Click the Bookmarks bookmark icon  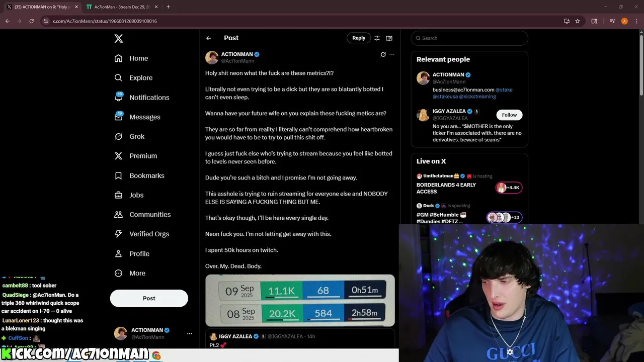(x=118, y=175)
